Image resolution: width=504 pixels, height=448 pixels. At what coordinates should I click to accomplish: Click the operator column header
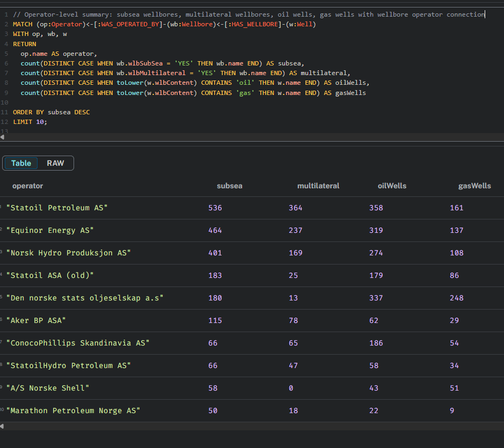[27, 186]
